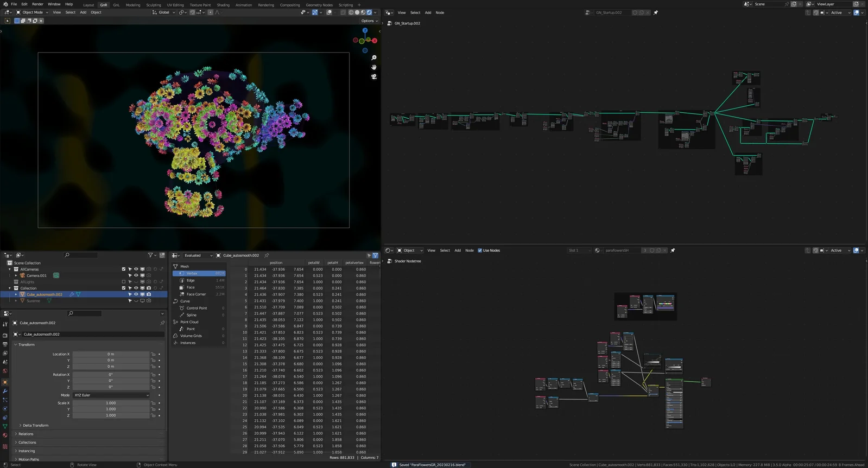Toggle X-ray icon in viewport header
Viewport: 868px width, 468px height.
click(343, 12)
